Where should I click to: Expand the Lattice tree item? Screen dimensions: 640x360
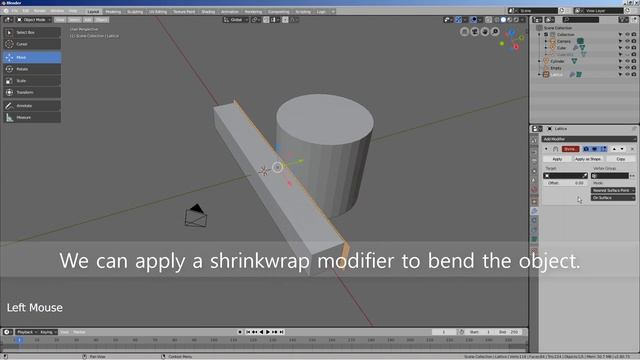pos(540,75)
